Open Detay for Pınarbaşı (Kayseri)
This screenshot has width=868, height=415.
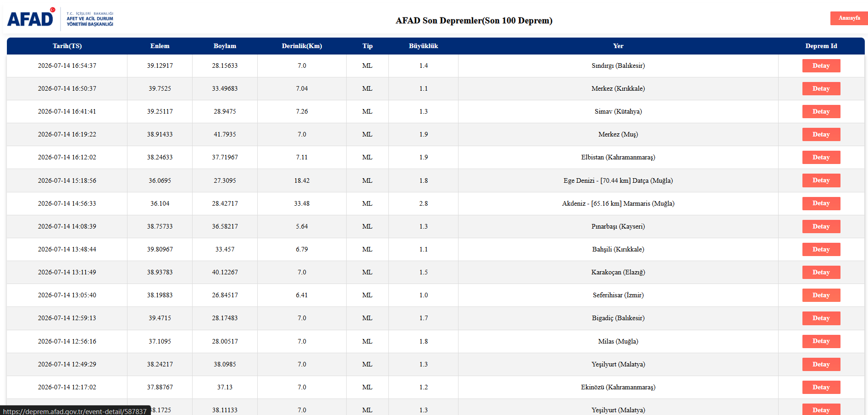click(x=821, y=226)
